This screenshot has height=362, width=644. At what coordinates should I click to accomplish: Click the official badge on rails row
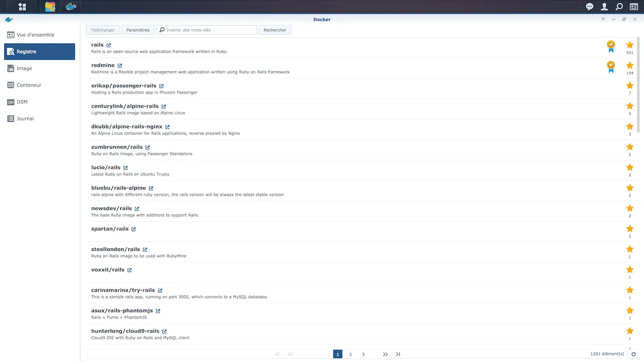click(611, 47)
